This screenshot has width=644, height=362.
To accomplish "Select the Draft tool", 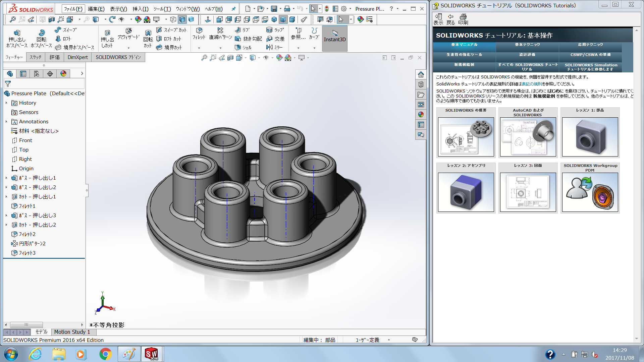I will pos(248,39).
